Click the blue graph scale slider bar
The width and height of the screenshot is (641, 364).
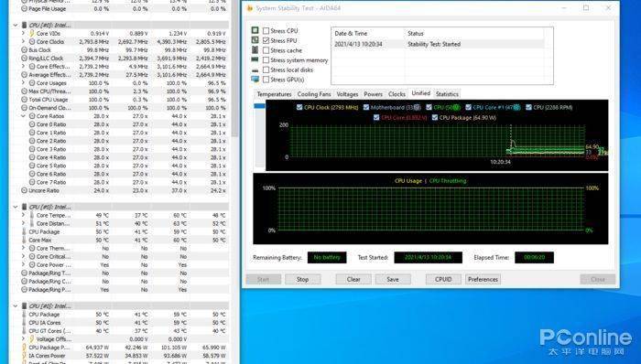(259, 106)
